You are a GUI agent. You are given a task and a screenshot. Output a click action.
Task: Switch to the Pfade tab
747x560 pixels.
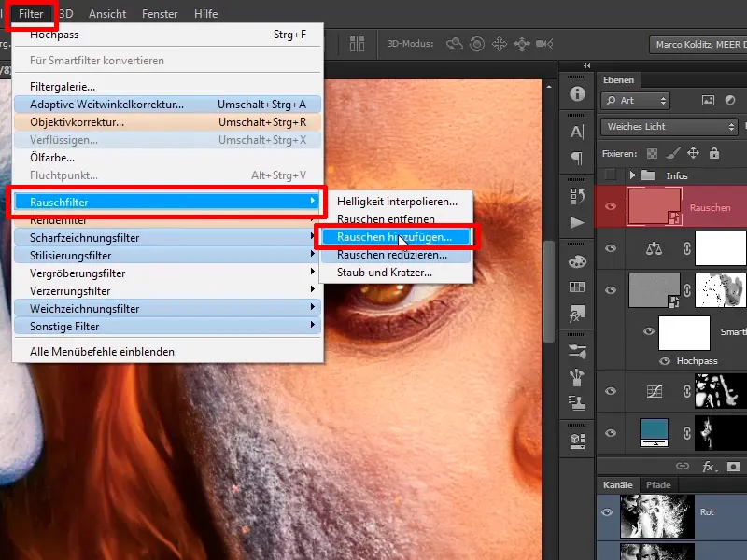[x=658, y=484]
